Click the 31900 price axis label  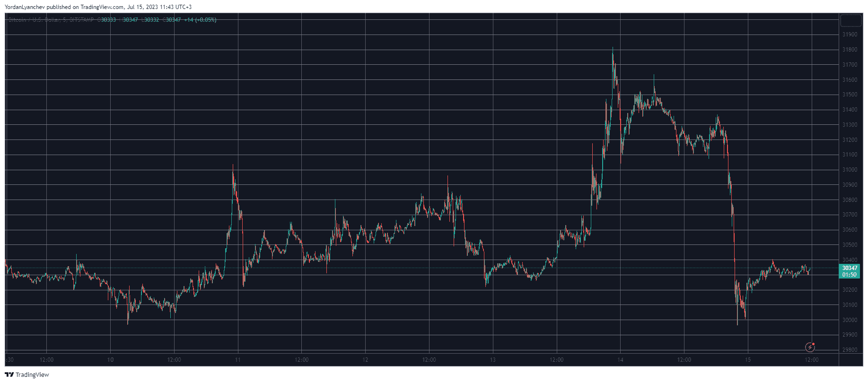coord(850,35)
